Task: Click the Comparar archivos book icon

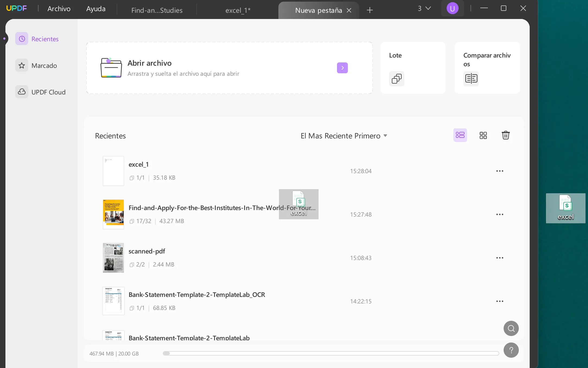Action: coord(471,79)
